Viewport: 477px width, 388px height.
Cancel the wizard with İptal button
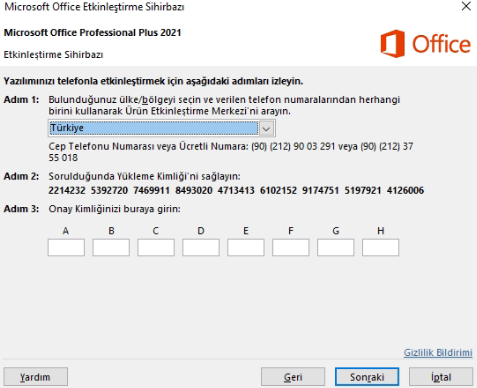coord(441,377)
